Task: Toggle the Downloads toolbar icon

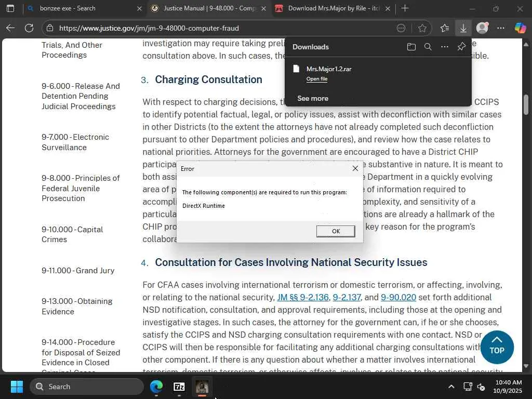Action: (463, 28)
